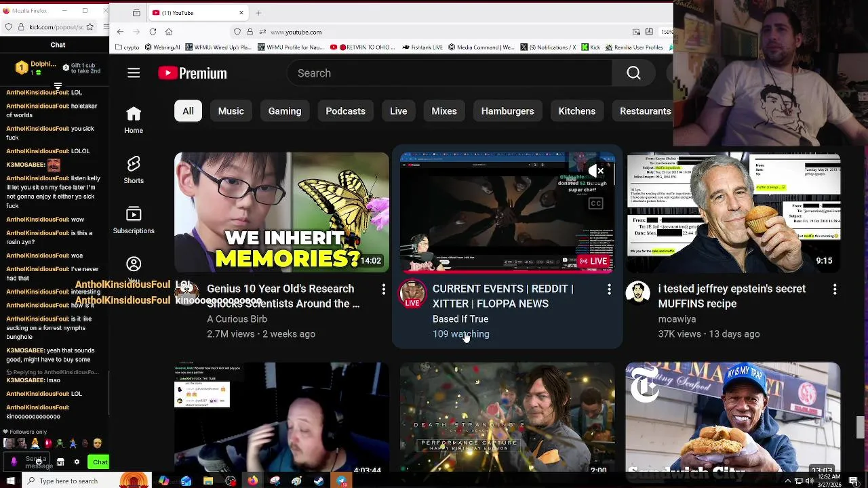
Task: Select the Gaming filter chip
Action: [x=285, y=111]
